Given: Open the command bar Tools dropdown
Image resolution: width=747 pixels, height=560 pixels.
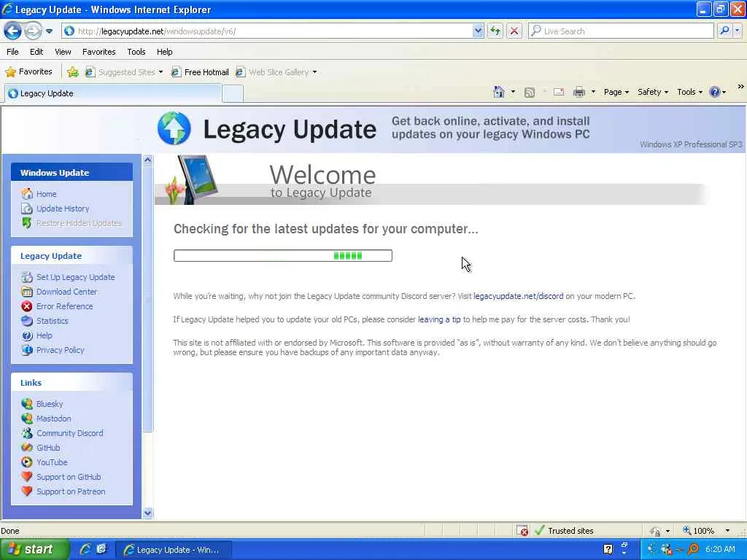Looking at the screenshot, I should tap(689, 92).
